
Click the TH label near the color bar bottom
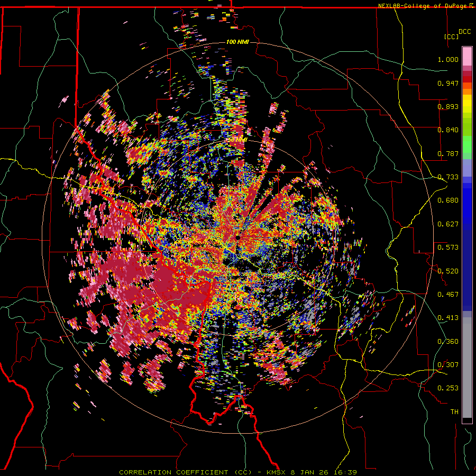click(454, 412)
